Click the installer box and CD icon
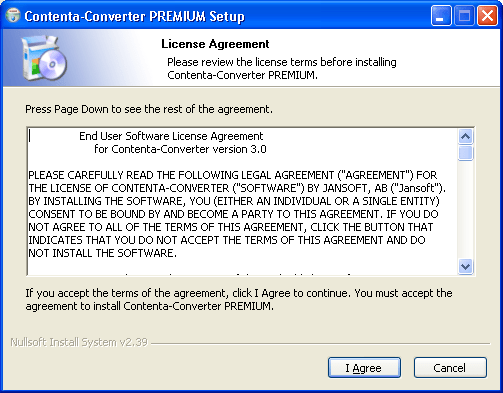This screenshot has height=393, width=503. [44, 58]
